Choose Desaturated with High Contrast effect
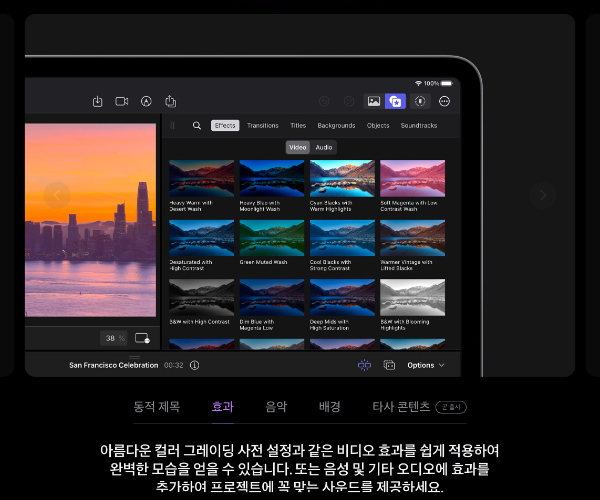The width and height of the screenshot is (600, 500). pos(202,245)
